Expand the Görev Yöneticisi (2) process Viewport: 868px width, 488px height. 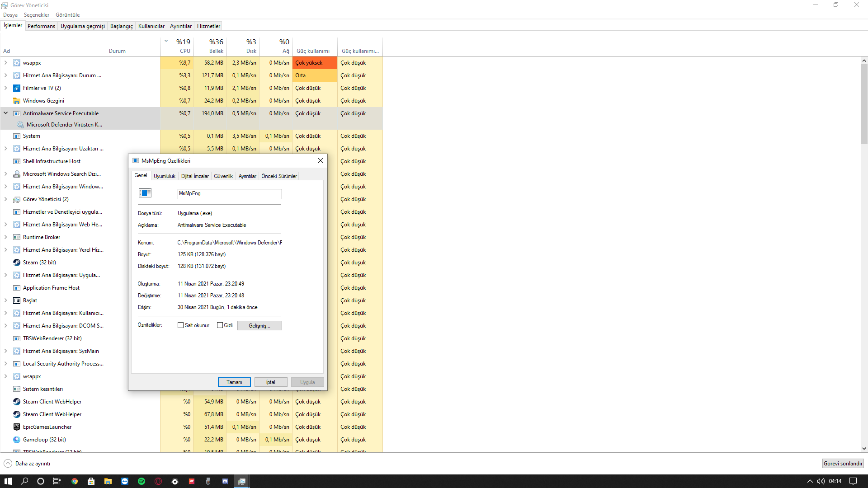pyautogui.click(x=6, y=199)
